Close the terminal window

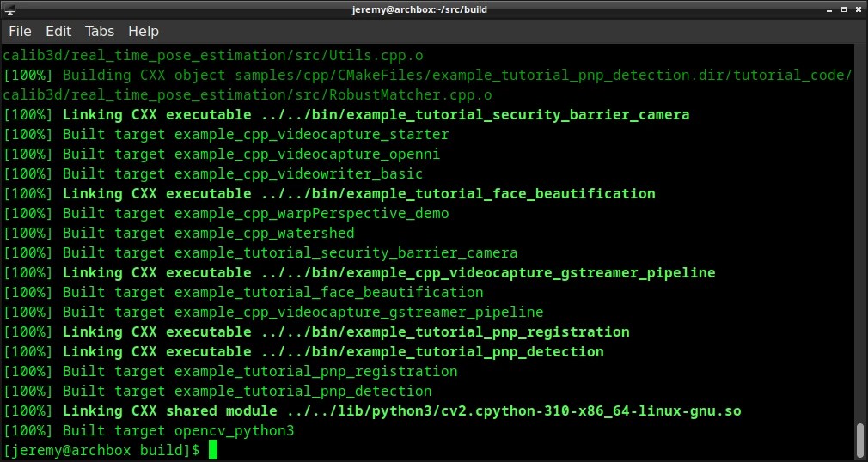[858, 9]
